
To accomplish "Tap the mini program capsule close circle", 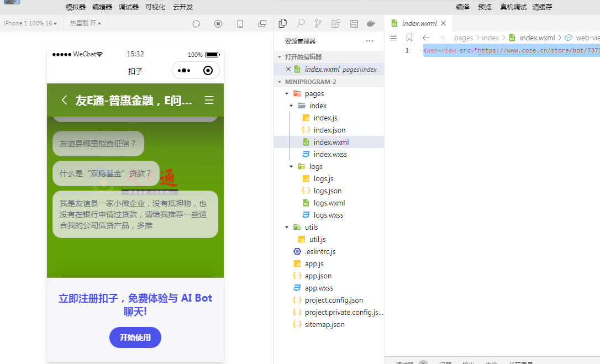I will click(x=208, y=71).
